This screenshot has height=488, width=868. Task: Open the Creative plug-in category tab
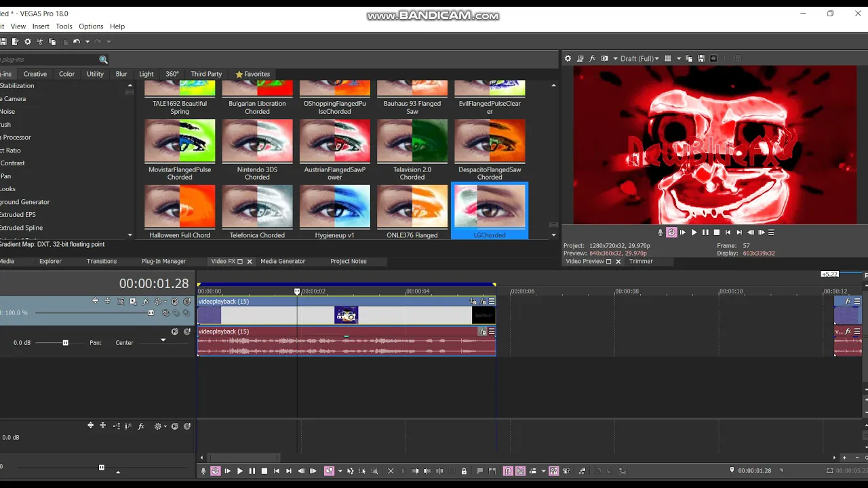point(35,74)
